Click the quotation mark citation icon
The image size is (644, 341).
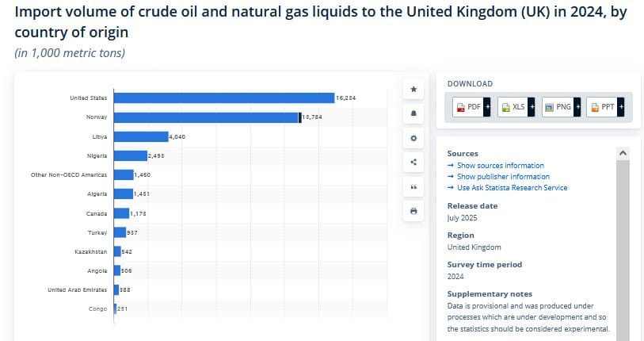point(413,187)
